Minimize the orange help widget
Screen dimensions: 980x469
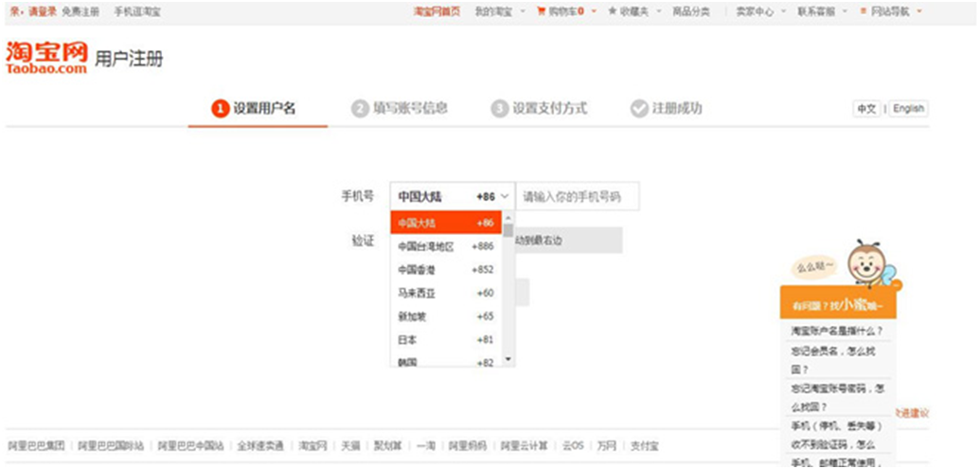pyautogui.click(x=897, y=284)
